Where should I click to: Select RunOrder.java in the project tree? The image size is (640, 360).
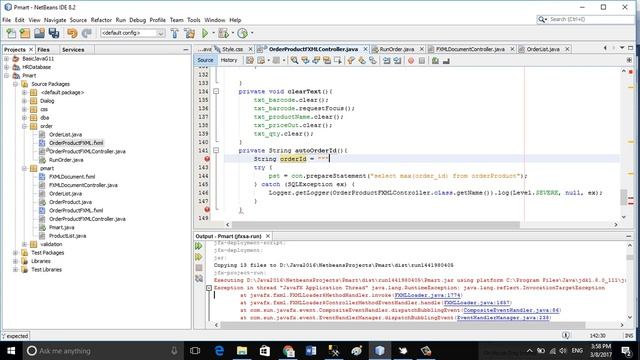(66, 160)
